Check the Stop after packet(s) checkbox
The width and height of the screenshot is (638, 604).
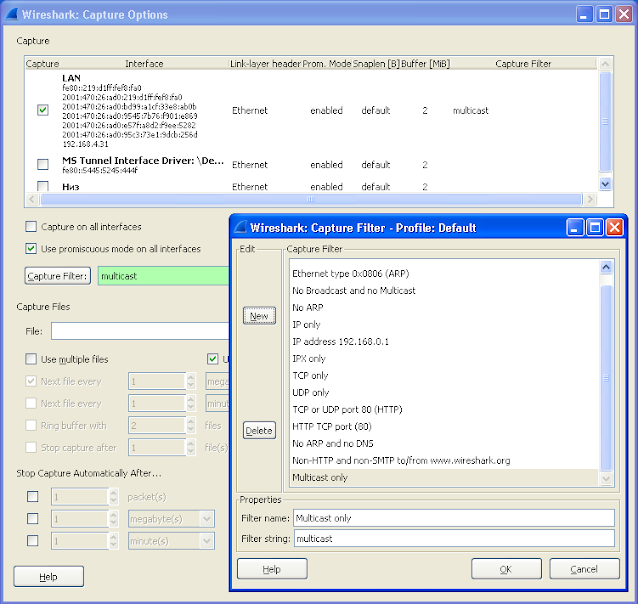pos(33,497)
